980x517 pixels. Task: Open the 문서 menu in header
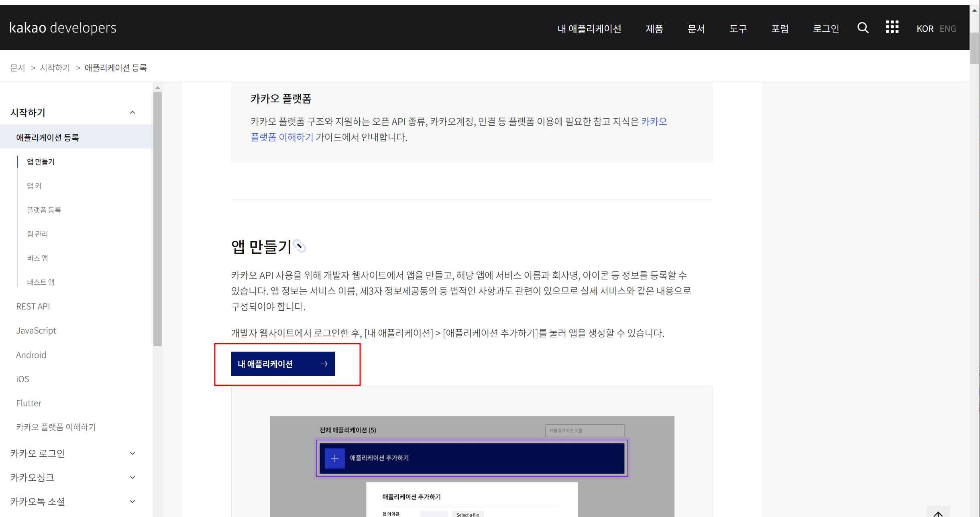point(696,28)
